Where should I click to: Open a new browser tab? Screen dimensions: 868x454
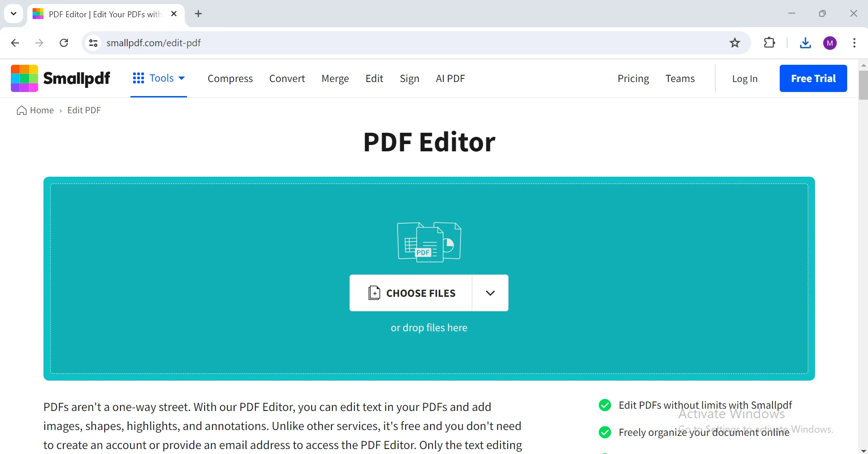pos(198,14)
